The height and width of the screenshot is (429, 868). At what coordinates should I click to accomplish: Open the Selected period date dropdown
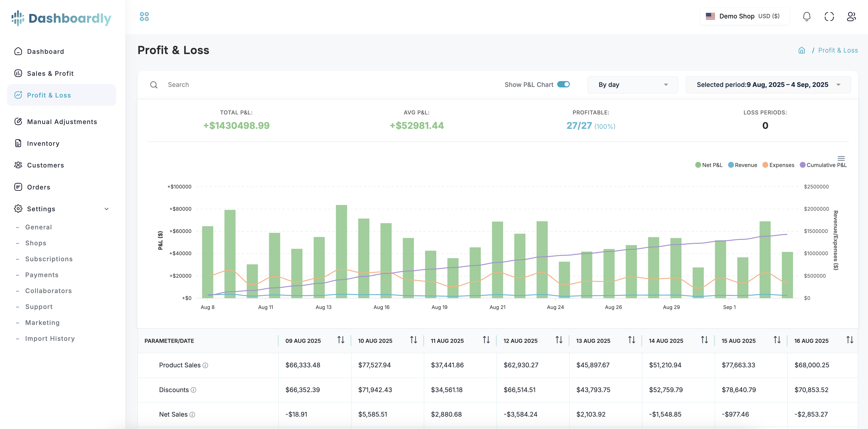[768, 85]
